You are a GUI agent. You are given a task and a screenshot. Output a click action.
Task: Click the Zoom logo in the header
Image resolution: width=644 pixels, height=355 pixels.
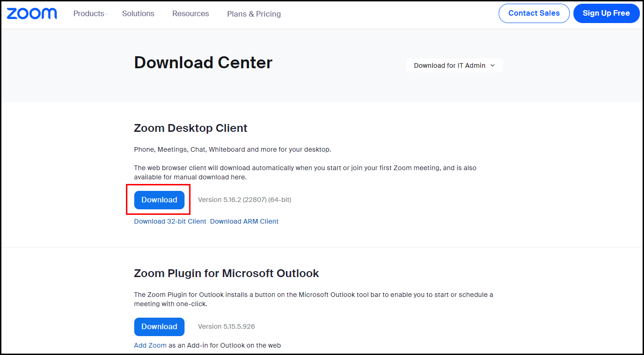pos(32,13)
